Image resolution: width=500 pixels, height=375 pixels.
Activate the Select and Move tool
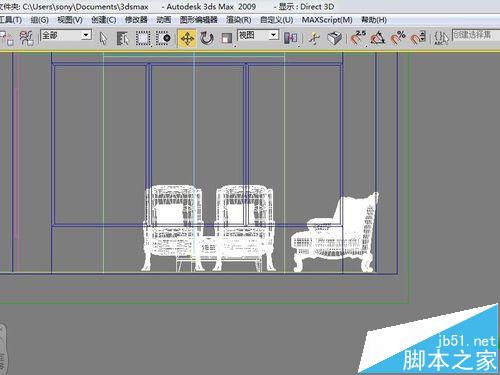coord(187,39)
